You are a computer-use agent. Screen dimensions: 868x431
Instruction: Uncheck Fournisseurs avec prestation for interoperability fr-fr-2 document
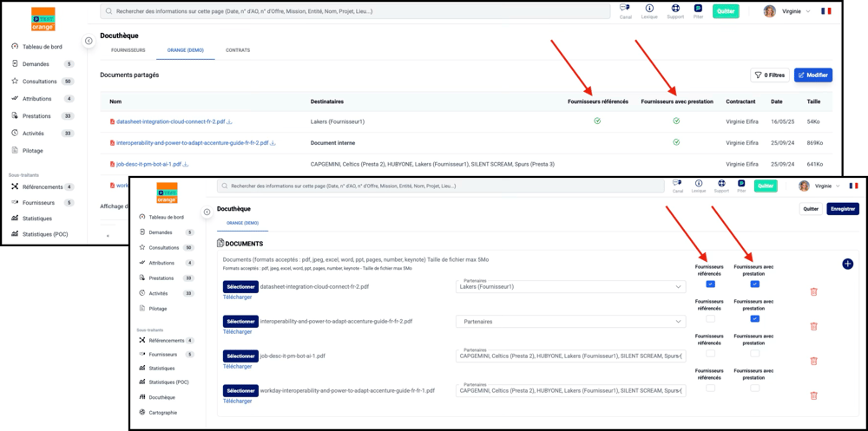click(x=754, y=319)
